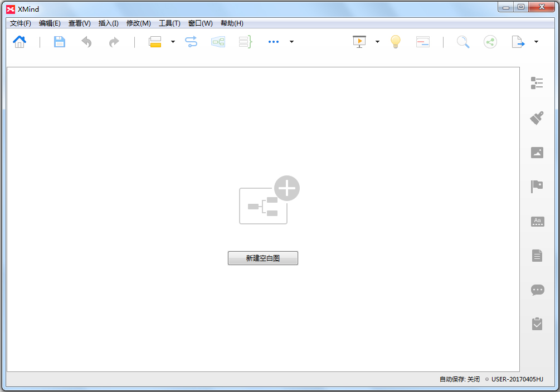Click the 自动保存: 关闭 status text
Screen dimensions: 560x392
(x=459, y=379)
